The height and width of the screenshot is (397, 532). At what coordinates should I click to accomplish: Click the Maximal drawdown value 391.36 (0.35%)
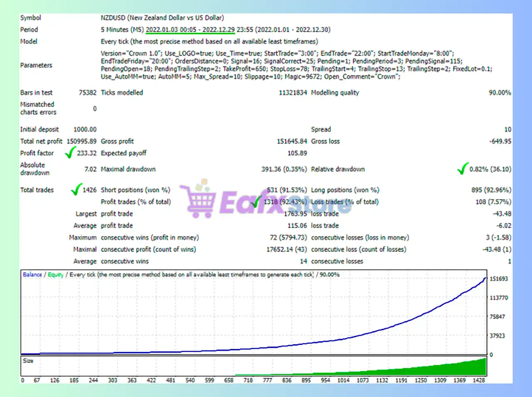(x=284, y=169)
